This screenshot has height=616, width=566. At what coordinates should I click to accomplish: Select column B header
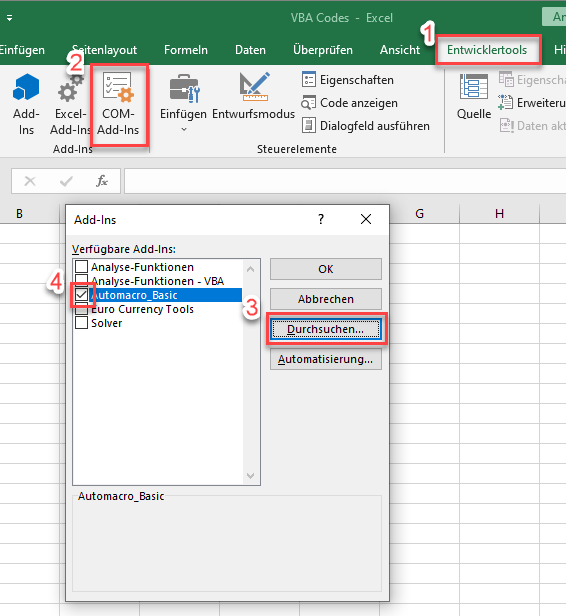tap(20, 214)
